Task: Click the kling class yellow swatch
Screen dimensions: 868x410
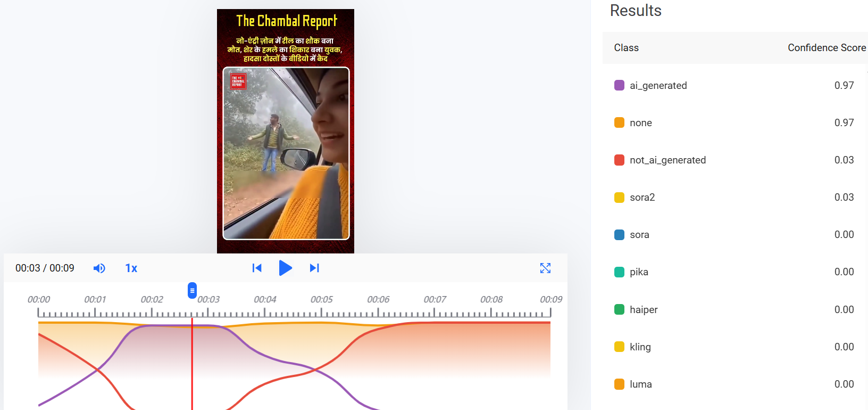Action: (619, 347)
